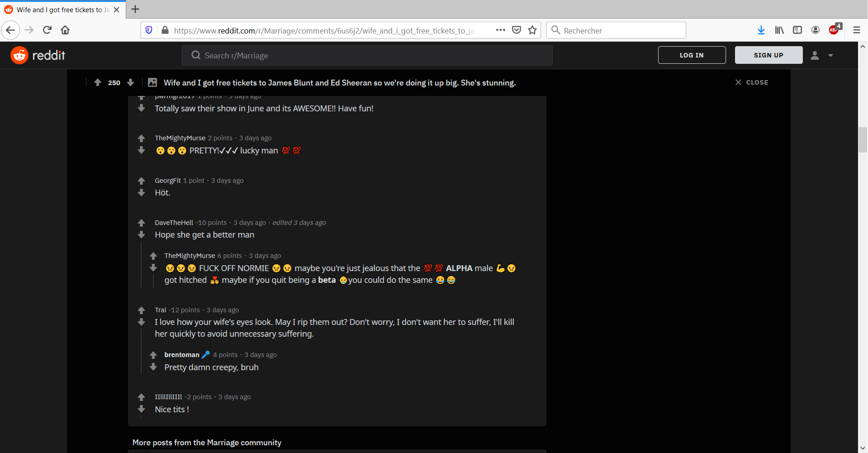Click the SIGN UP button

pos(768,55)
